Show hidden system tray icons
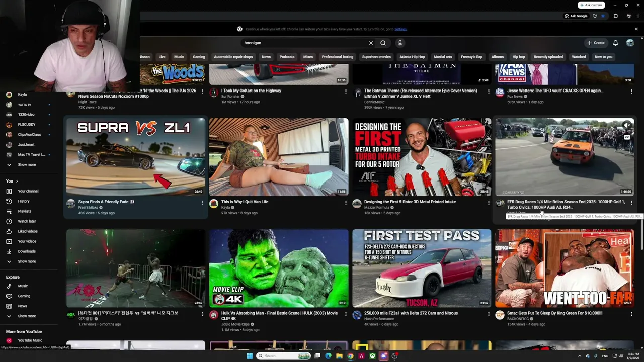 (579, 356)
